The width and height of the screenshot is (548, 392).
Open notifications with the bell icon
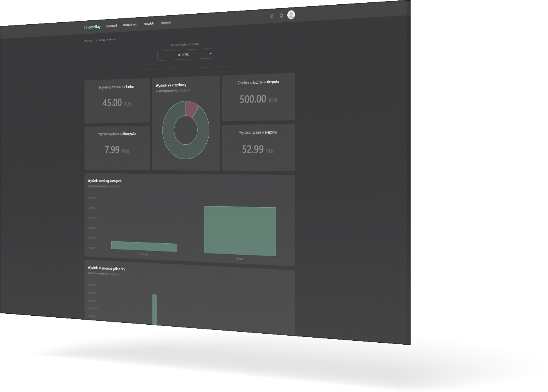click(281, 16)
